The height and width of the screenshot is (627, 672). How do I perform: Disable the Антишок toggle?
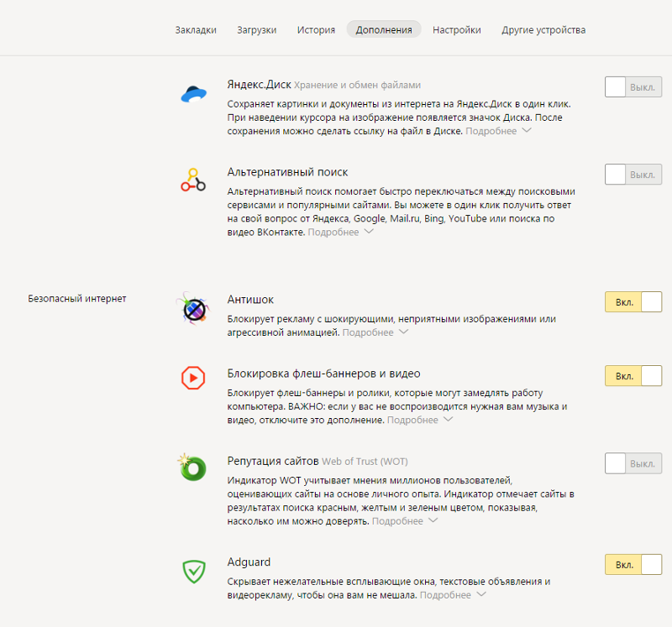click(633, 302)
